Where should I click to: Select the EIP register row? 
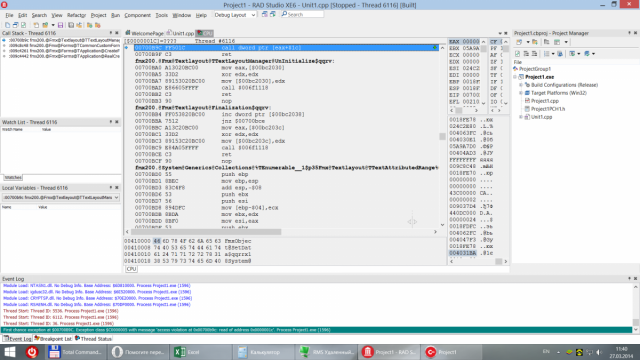pyautogui.click(x=464, y=95)
